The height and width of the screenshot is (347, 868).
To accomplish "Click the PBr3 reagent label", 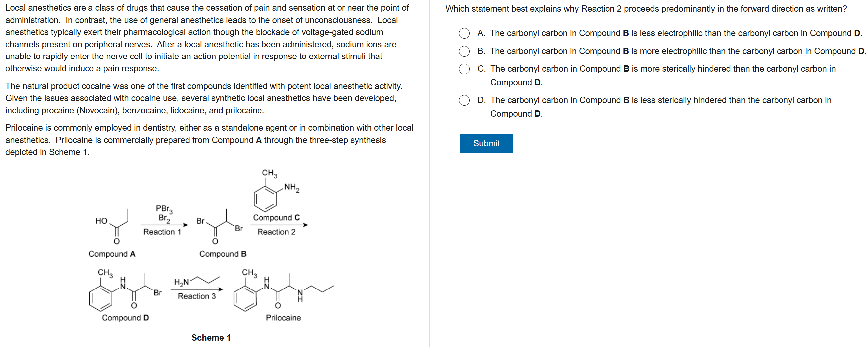I will pos(164,209).
